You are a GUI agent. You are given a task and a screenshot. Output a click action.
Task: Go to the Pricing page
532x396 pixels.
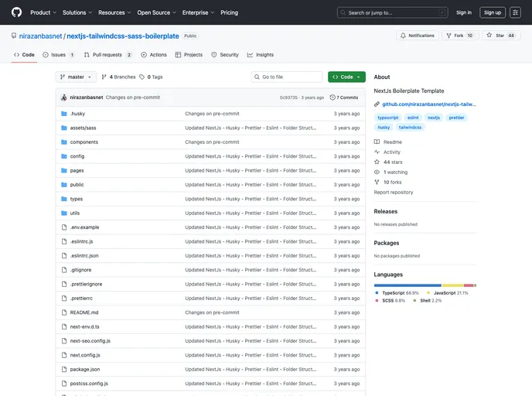230,12
